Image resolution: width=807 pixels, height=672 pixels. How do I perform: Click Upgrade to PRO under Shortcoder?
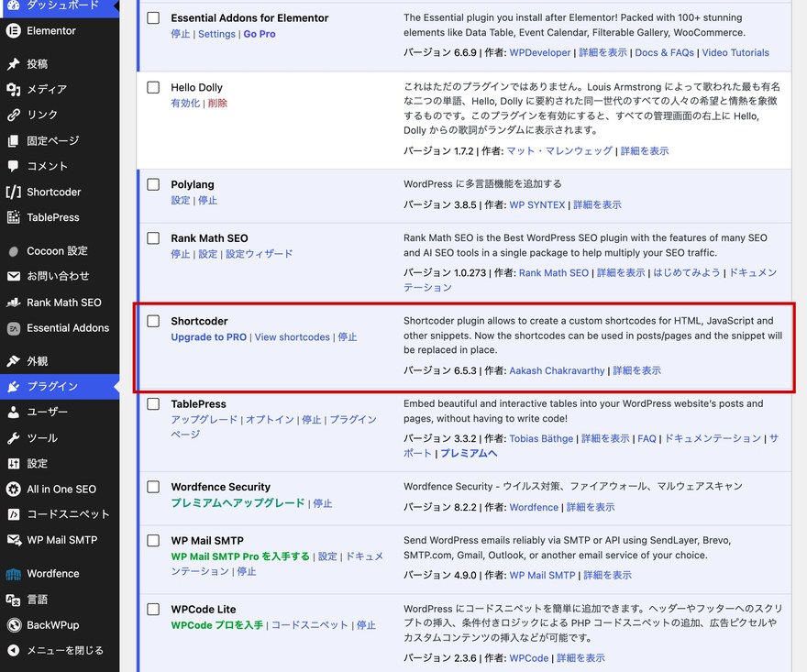tap(208, 337)
